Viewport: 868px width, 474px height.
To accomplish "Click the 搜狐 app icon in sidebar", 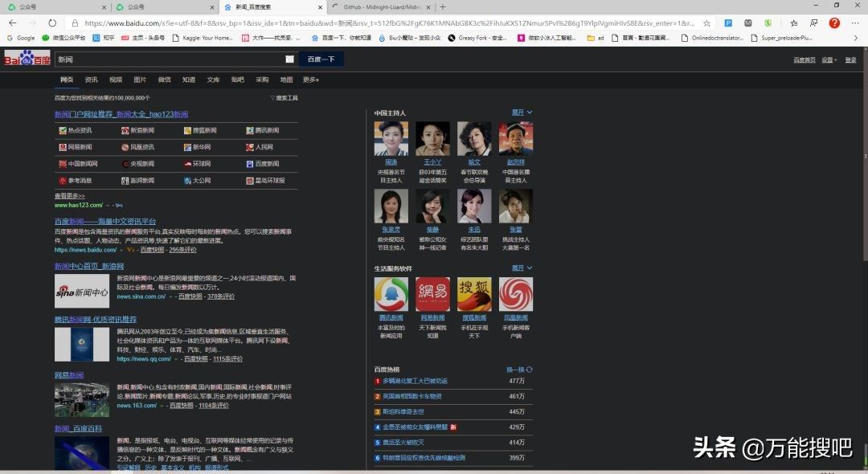I will [474, 294].
